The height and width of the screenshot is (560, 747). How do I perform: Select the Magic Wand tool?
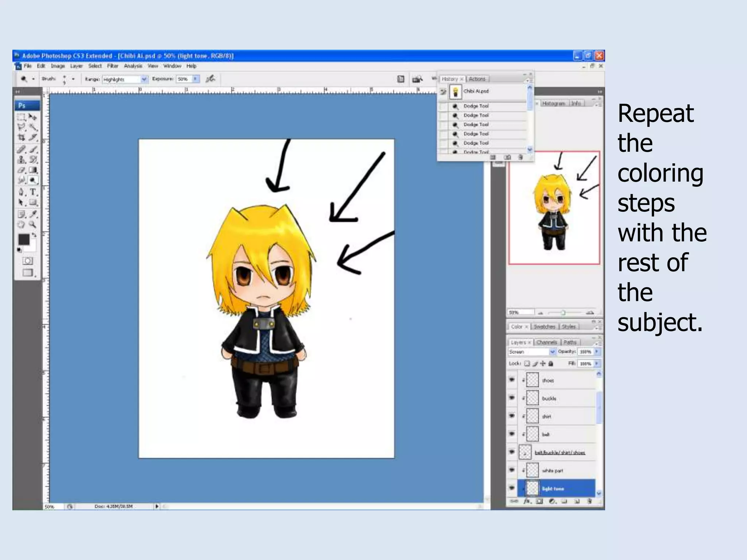[33, 127]
